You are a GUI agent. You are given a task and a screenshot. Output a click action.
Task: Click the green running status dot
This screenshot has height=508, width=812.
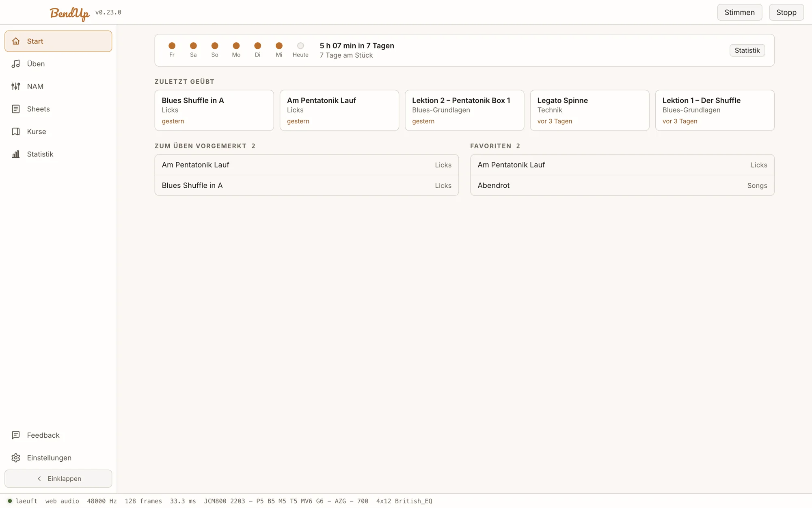[10, 501]
